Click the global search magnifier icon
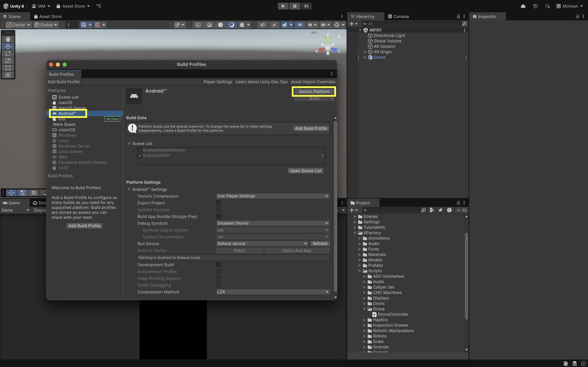 [548, 6]
